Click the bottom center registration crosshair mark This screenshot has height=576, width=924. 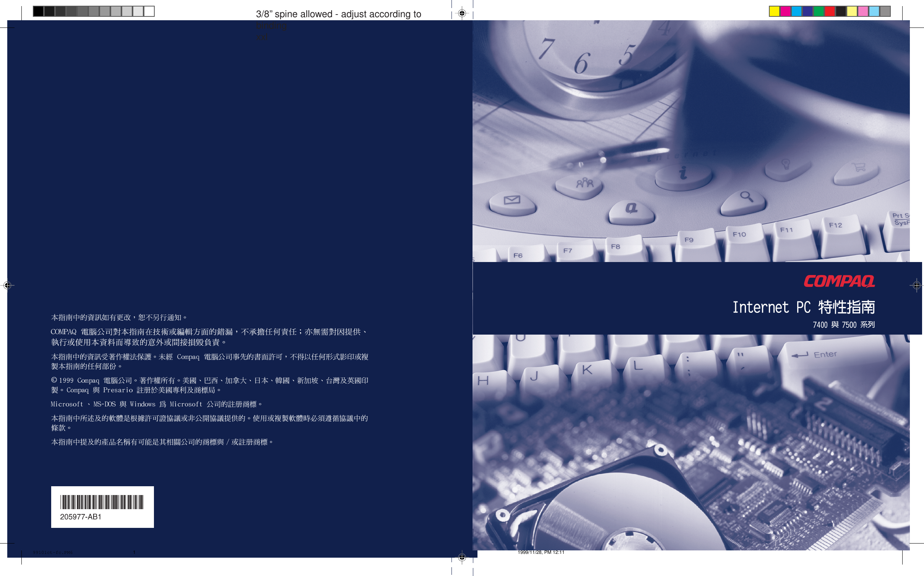[x=462, y=557]
